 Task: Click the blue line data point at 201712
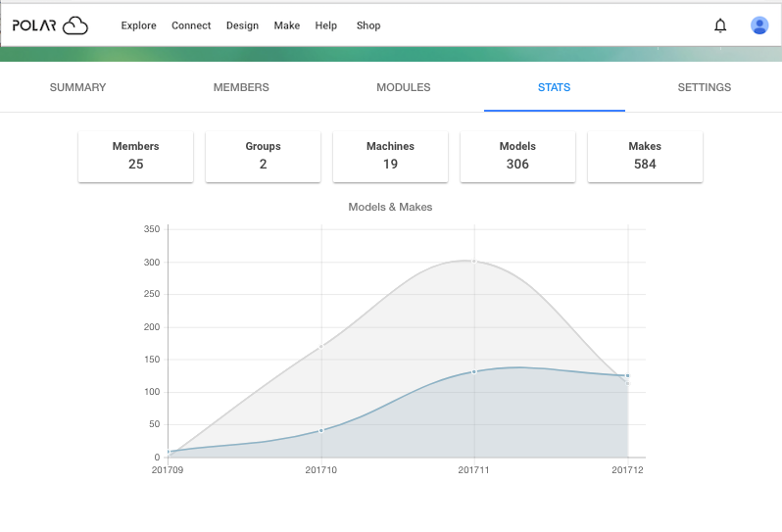[627, 375]
